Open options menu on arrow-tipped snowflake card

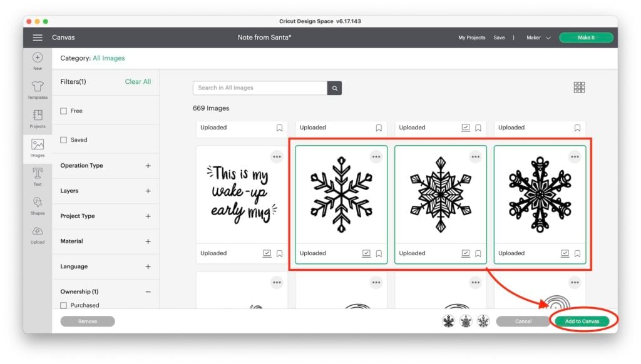(x=376, y=157)
